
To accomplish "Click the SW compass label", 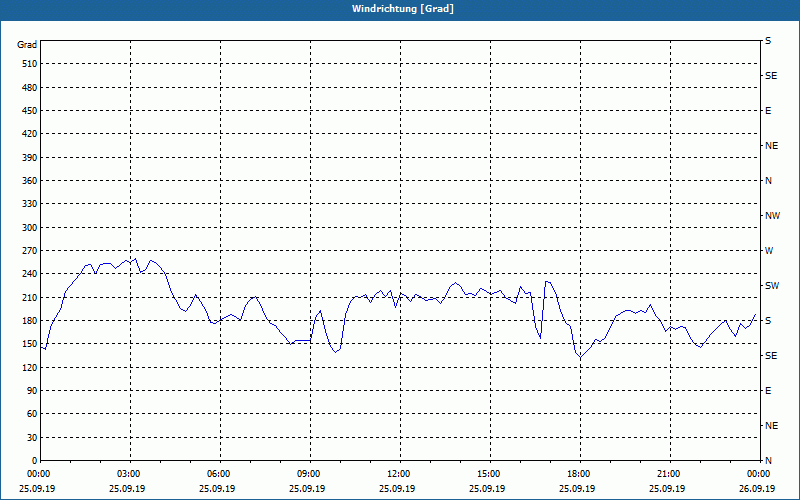I will [x=772, y=286].
